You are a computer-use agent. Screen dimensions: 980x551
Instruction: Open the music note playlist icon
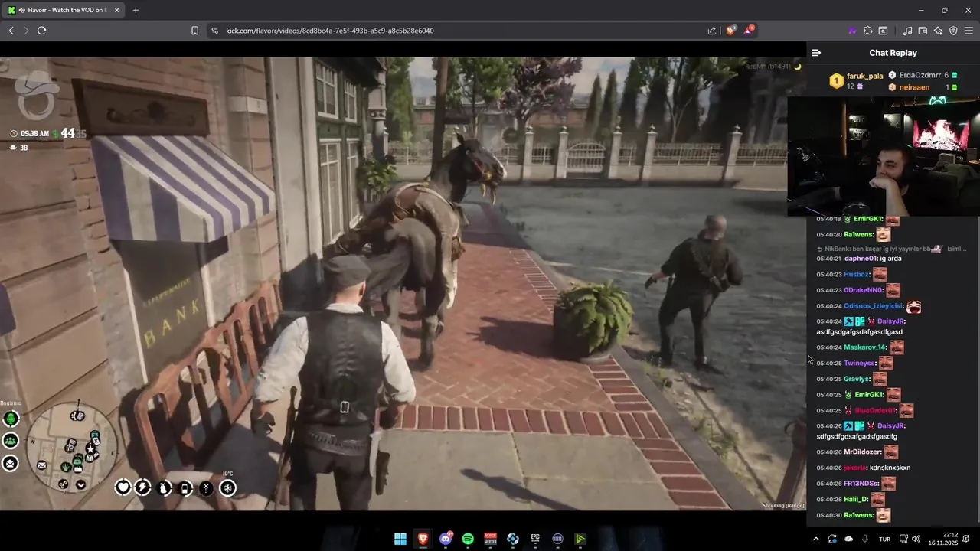click(907, 31)
